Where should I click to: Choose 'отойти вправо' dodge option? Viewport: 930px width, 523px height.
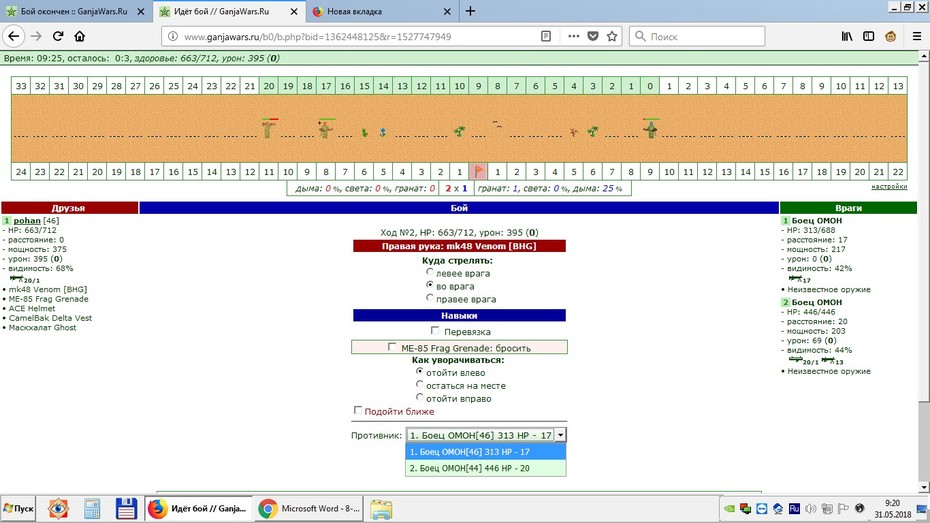coord(420,397)
